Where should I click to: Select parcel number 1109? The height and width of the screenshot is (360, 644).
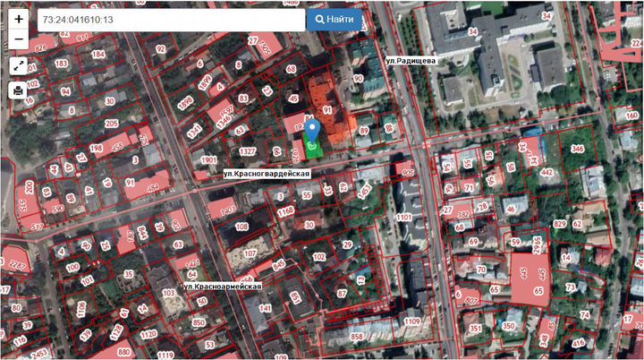click(x=411, y=321)
